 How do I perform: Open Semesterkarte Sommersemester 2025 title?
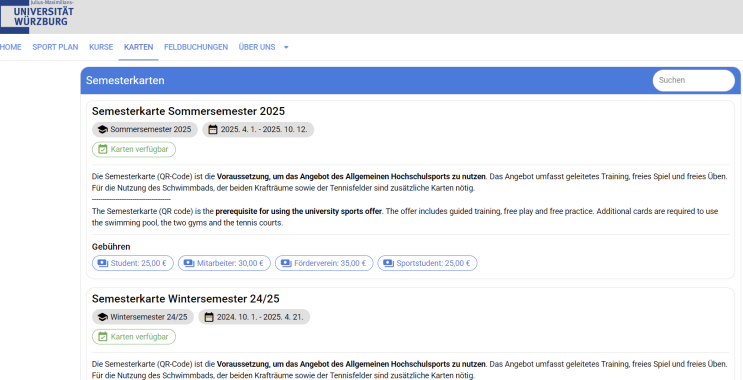pyautogui.click(x=188, y=111)
